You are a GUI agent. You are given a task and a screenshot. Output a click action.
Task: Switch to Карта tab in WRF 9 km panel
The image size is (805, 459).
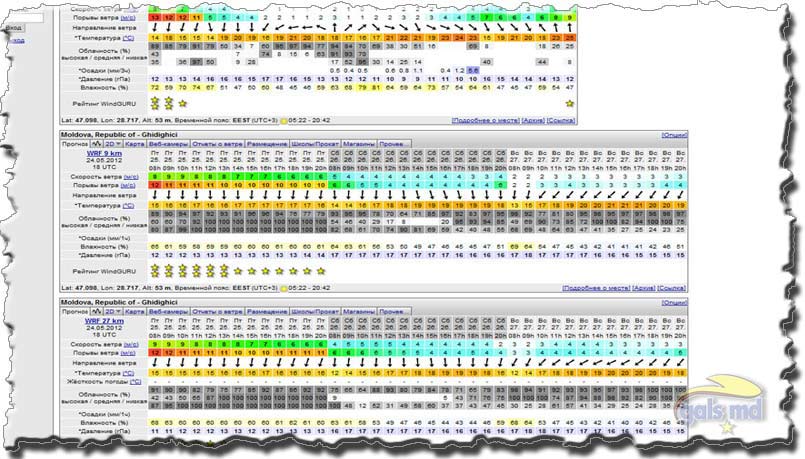coord(135,144)
